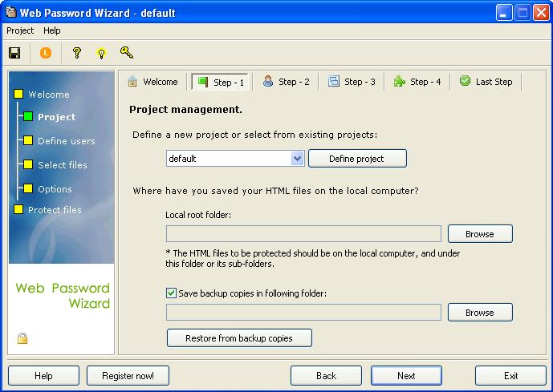Image resolution: width=553 pixels, height=392 pixels.
Task: Click the Save floppy disk toolbar icon
Action: (14, 53)
